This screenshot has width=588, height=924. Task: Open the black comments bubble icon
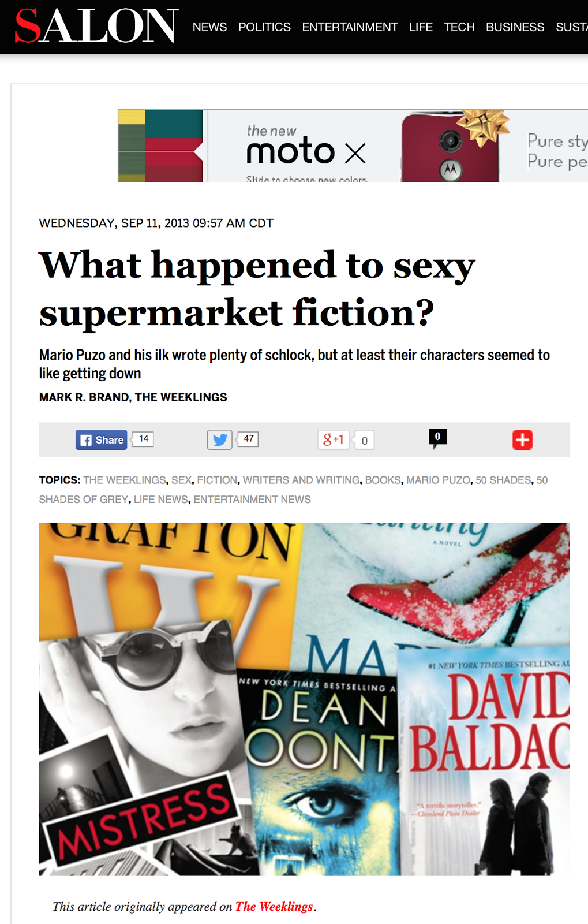click(x=437, y=438)
